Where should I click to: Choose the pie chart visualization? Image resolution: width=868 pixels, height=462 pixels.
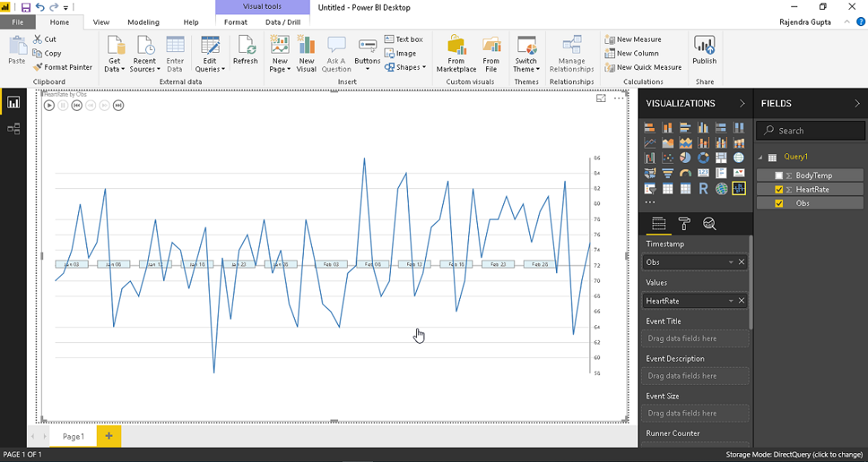click(686, 158)
